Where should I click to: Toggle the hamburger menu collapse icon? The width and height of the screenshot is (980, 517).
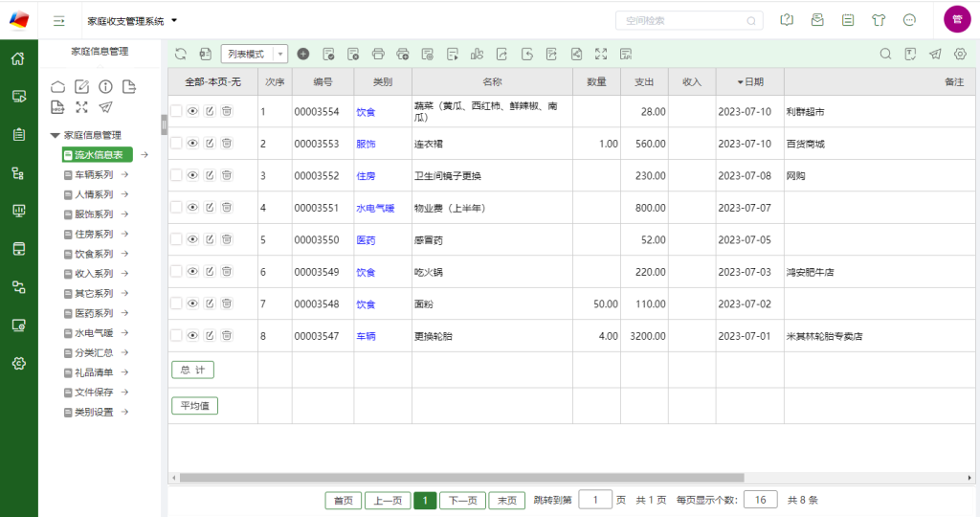point(58,21)
